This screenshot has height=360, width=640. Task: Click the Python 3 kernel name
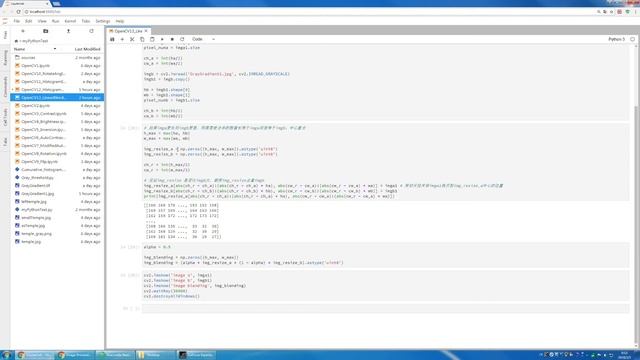coord(616,39)
